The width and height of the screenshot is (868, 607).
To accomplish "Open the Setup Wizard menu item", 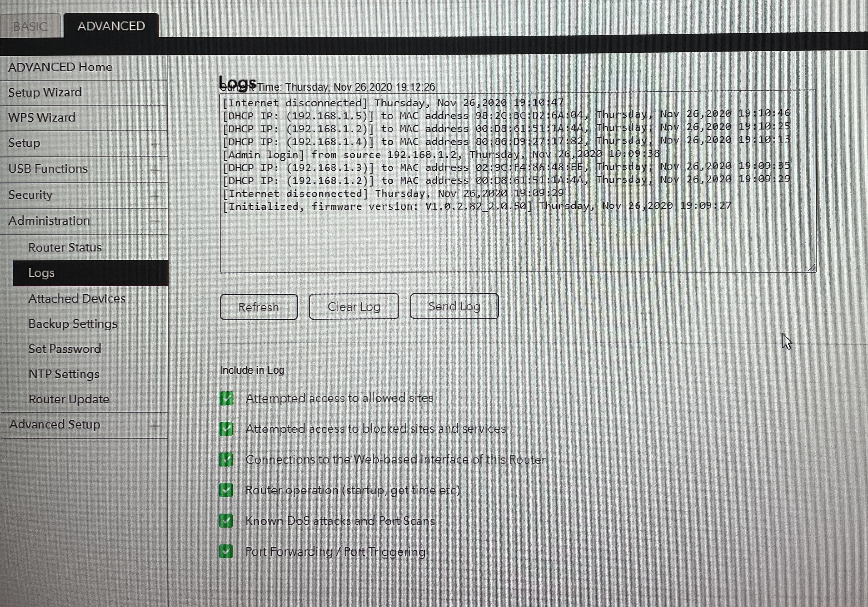I will click(45, 92).
